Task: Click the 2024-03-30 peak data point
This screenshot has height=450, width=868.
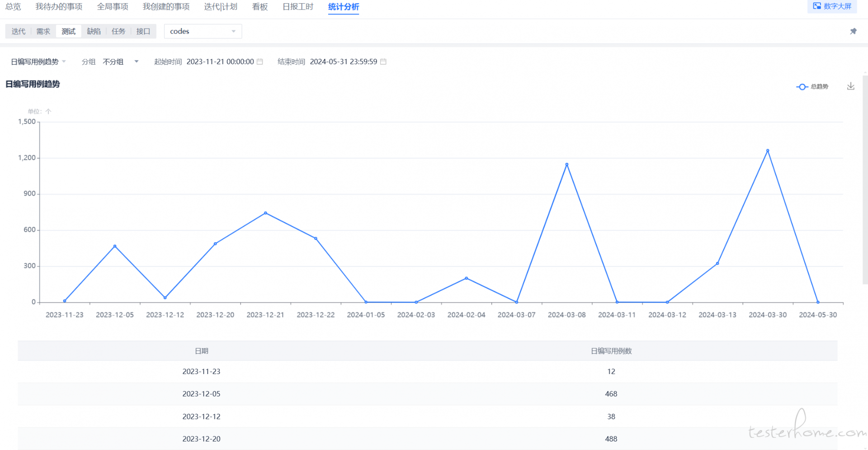Action: pyautogui.click(x=768, y=151)
